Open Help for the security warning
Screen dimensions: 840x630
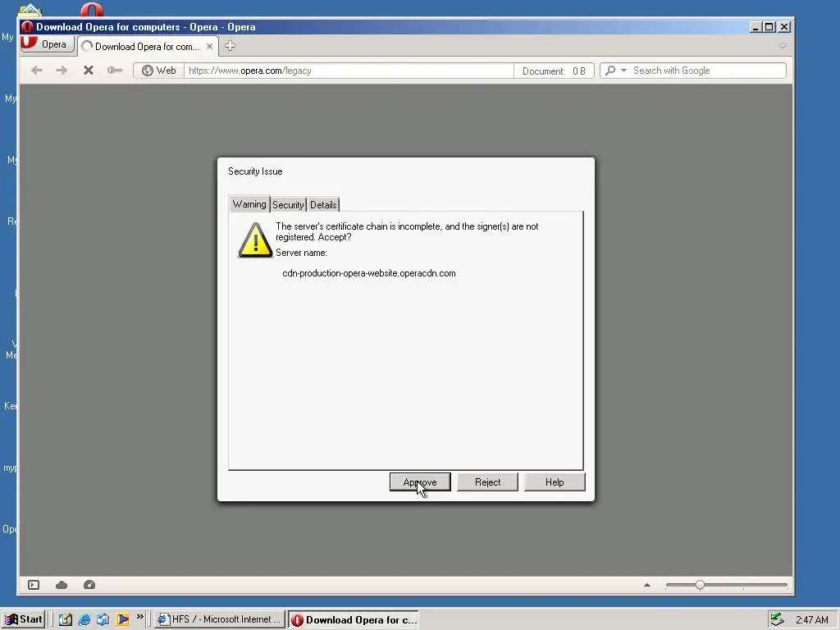pos(555,482)
